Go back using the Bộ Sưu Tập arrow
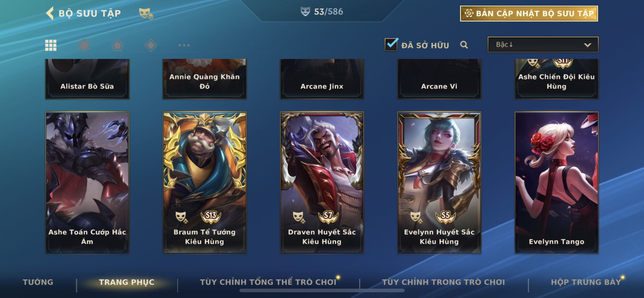 (x=50, y=13)
